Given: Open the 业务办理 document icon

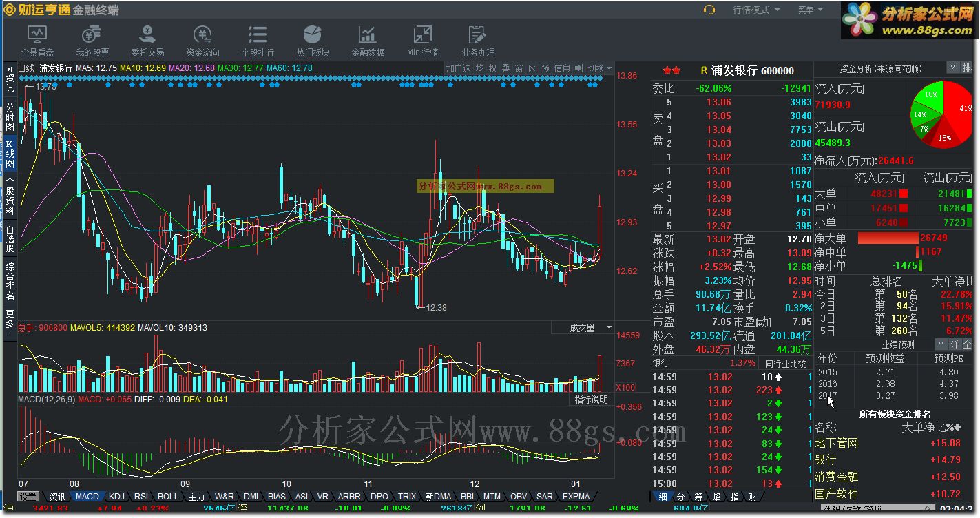Looking at the screenshot, I should tap(478, 41).
